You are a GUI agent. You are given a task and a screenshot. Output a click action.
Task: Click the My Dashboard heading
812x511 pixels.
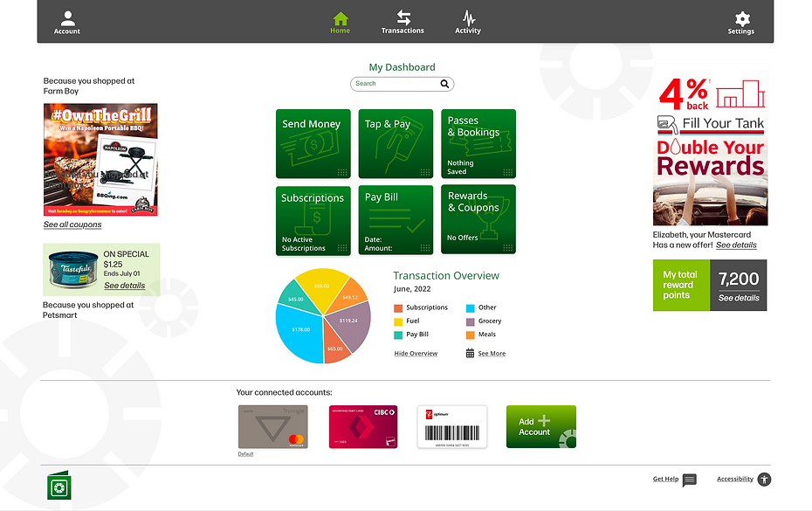(x=402, y=67)
